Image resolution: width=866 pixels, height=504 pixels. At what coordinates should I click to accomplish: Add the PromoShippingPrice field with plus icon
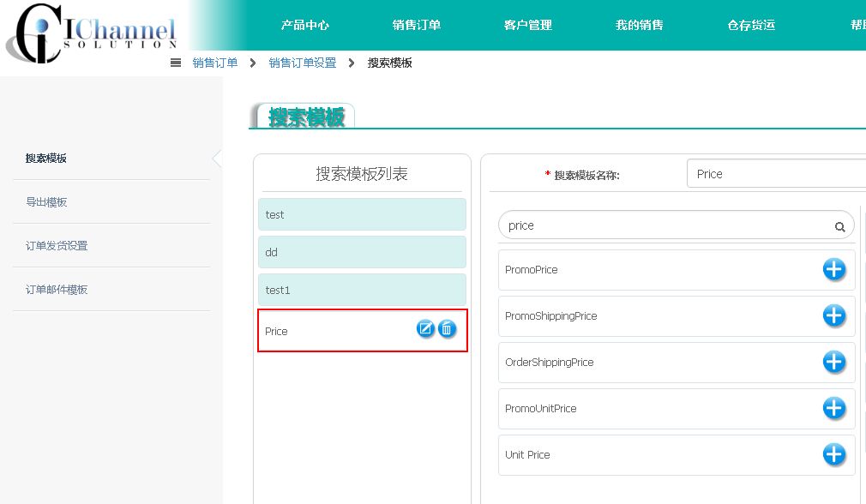click(834, 315)
